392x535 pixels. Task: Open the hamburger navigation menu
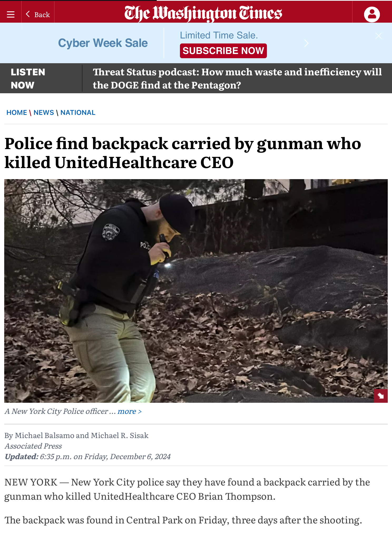tap(11, 14)
